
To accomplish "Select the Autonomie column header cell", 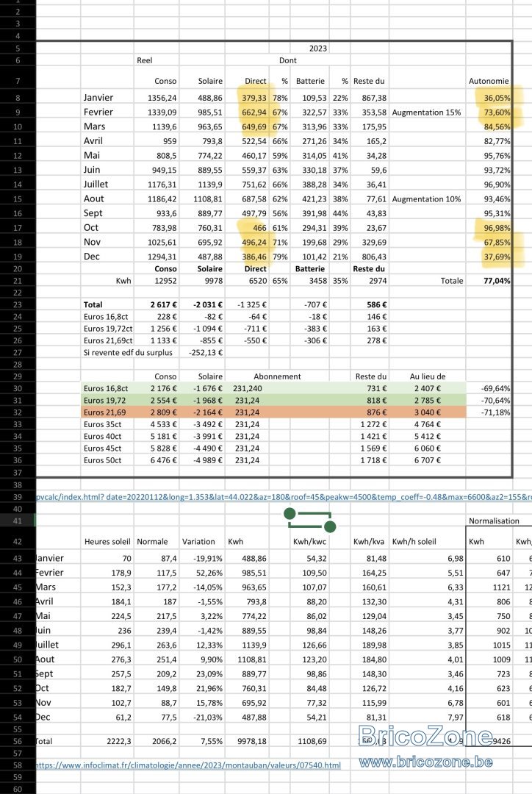I will click(x=489, y=81).
